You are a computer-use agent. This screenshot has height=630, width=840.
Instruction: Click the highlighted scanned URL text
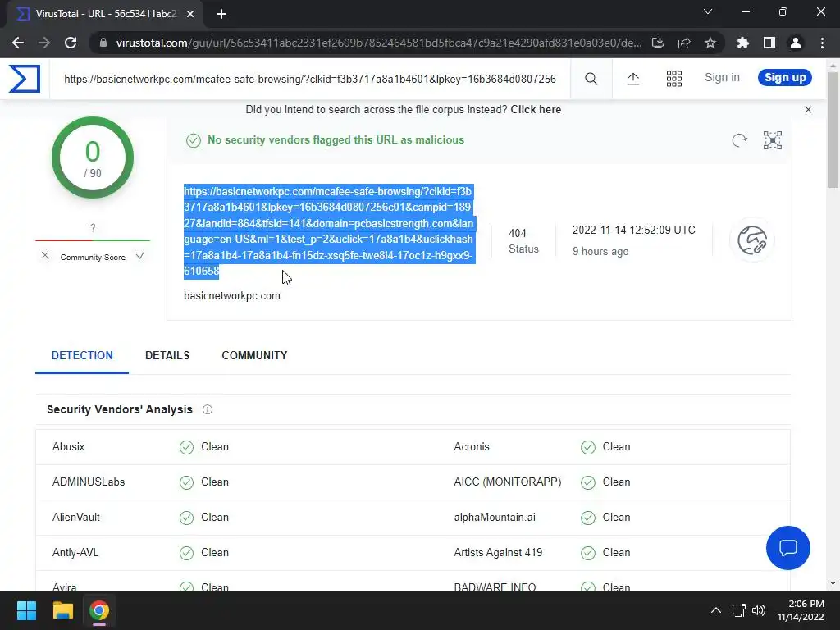(328, 231)
